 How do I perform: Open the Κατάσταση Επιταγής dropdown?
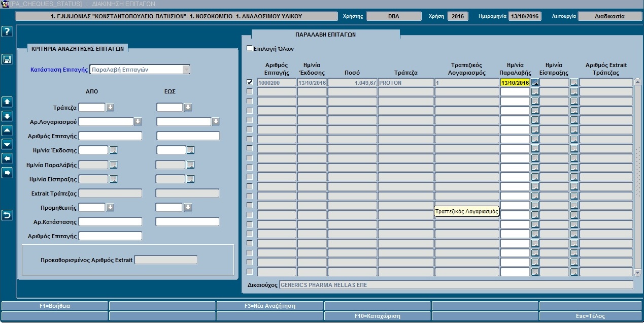[186, 70]
